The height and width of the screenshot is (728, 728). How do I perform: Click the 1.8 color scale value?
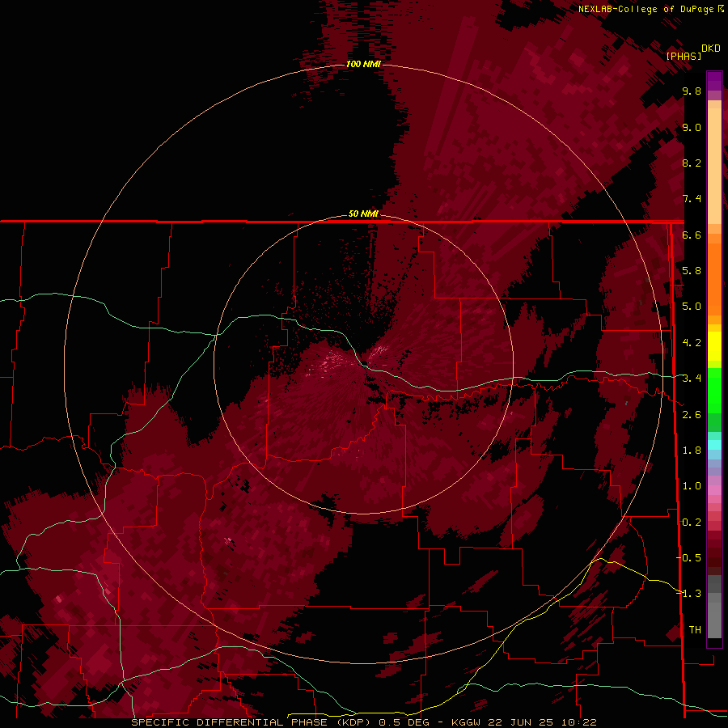[x=692, y=451]
